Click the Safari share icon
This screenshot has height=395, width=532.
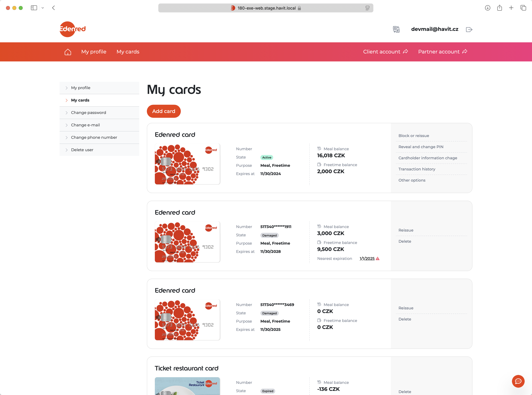500,8
